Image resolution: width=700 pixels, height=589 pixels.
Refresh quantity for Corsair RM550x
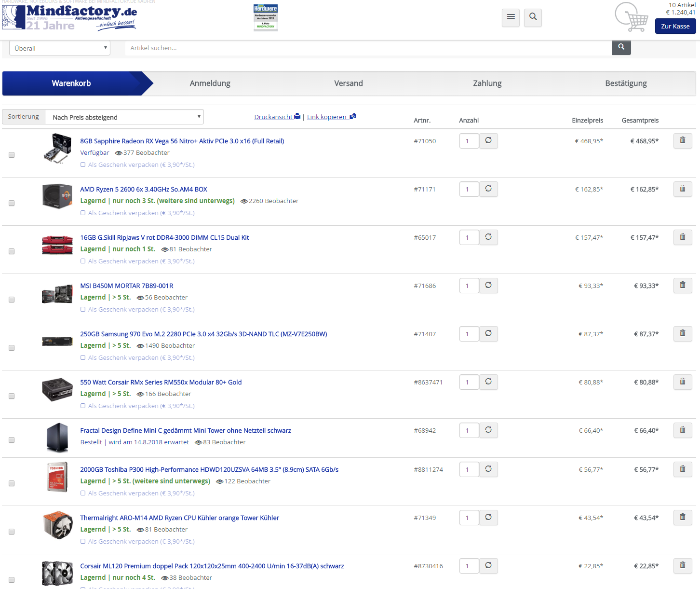coord(488,382)
